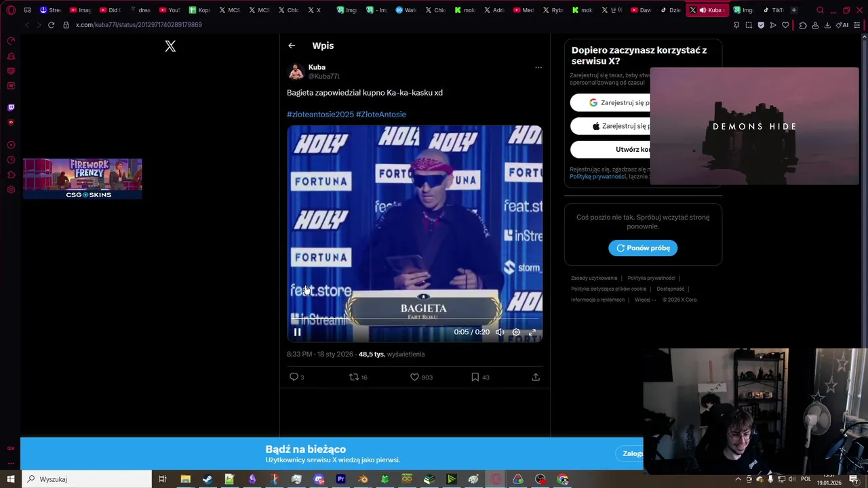This screenshot has width=868, height=488.
Task: Switch to the TikTok tab
Action: [x=772, y=10]
